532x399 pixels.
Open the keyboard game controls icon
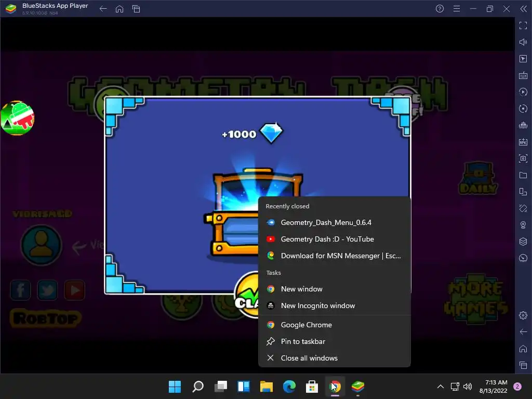[x=523, y=75]
